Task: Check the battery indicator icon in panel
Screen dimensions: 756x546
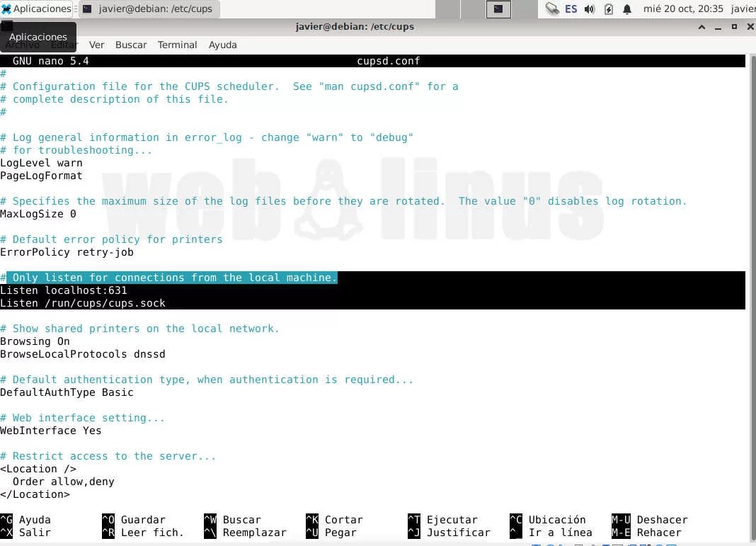Action: [x=609, y=9]
